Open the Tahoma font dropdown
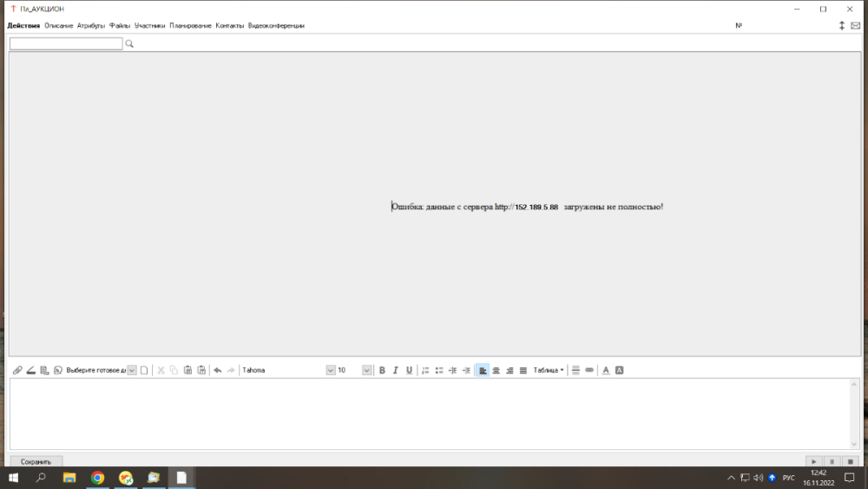The height and width of the screenshot is (489, 868). (x=331, y=370)
